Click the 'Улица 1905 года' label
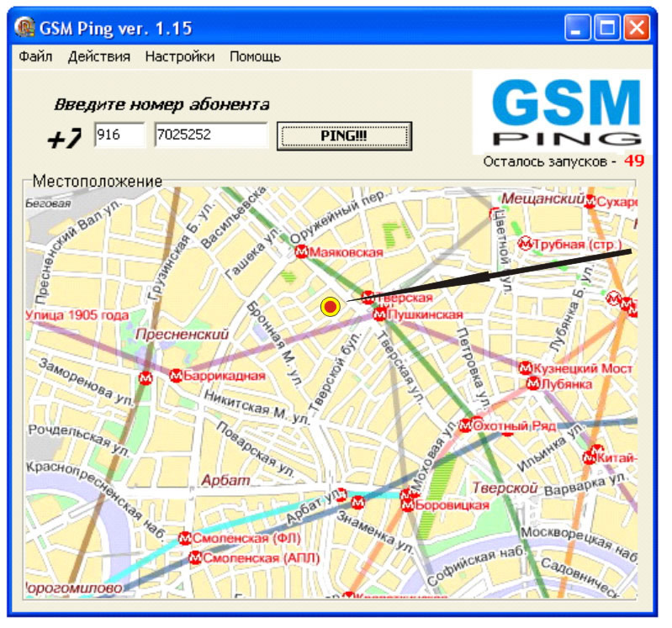The image size is (672, 628). [x=77, y=315]
